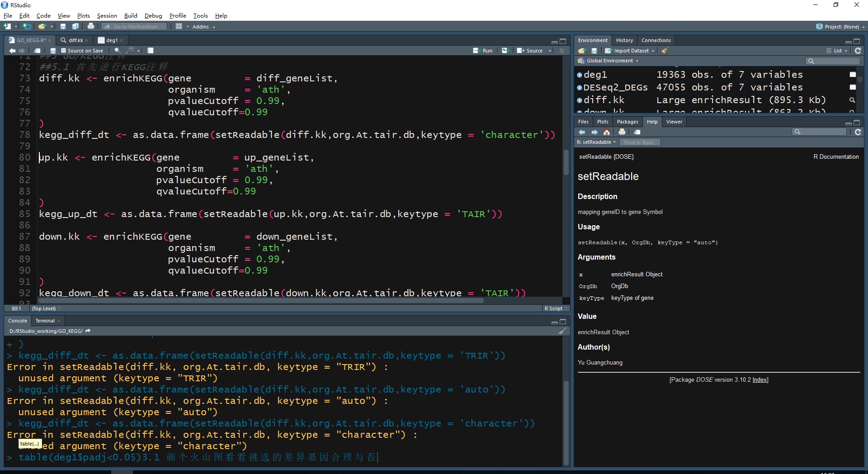Click the code tools magic wand icon
868x474 pixels.
point(130,51)
